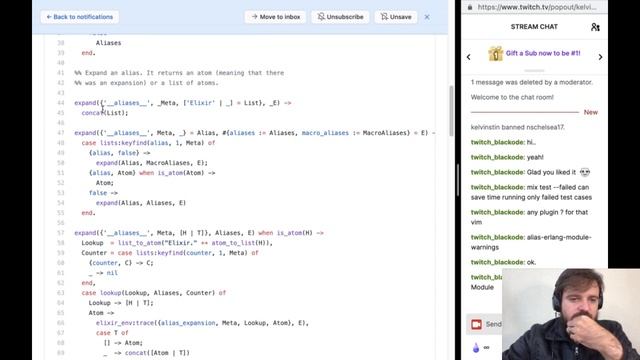Unsubscribe from this notification thread
This screenshot has width=640, height=360.
coord(340,17)
